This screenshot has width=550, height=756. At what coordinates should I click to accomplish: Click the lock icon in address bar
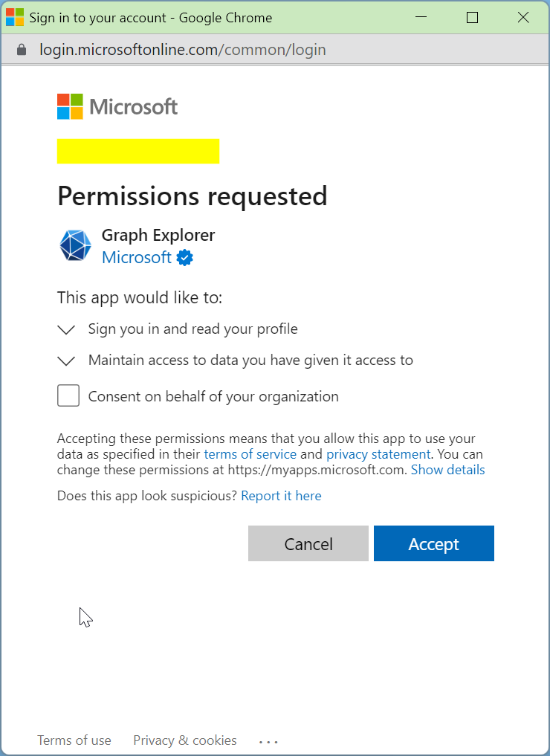22,50
